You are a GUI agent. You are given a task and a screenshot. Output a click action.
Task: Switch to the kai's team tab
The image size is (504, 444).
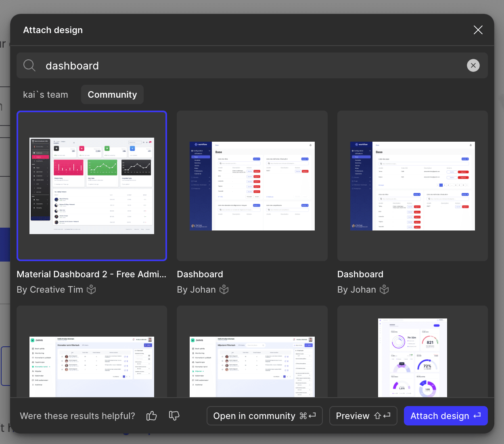coord(46,94)
